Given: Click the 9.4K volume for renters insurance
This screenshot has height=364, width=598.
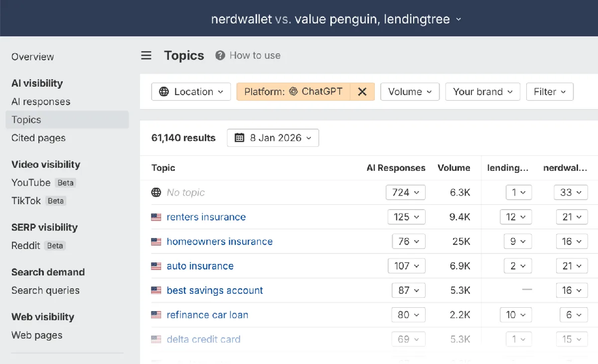Looking at the screenshot, I should pos(460,217).
